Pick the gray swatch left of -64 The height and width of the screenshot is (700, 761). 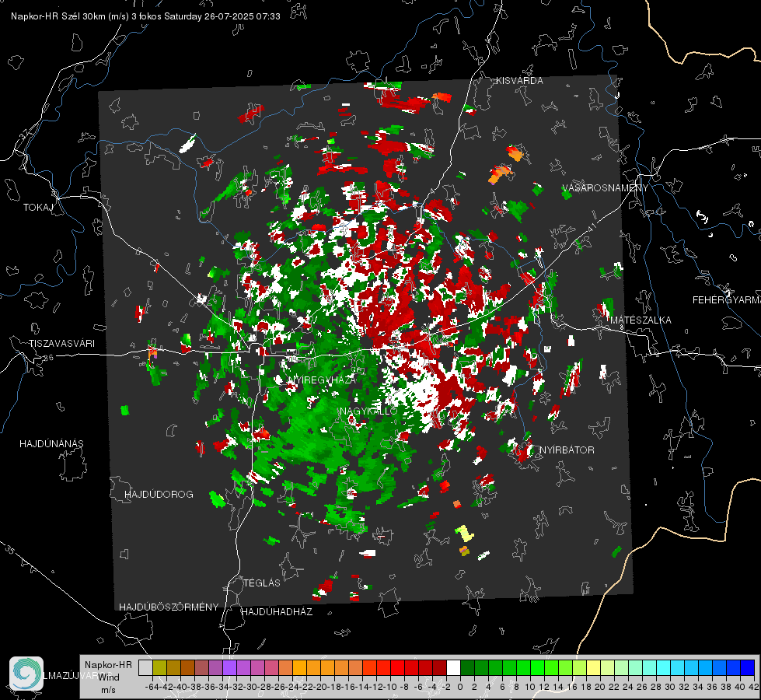[145, 667]
